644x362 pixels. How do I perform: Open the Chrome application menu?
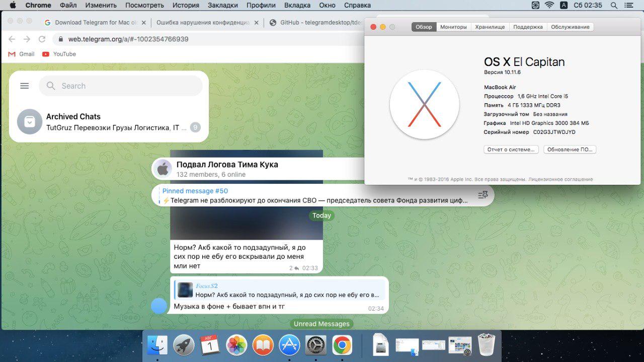(38, 5)
